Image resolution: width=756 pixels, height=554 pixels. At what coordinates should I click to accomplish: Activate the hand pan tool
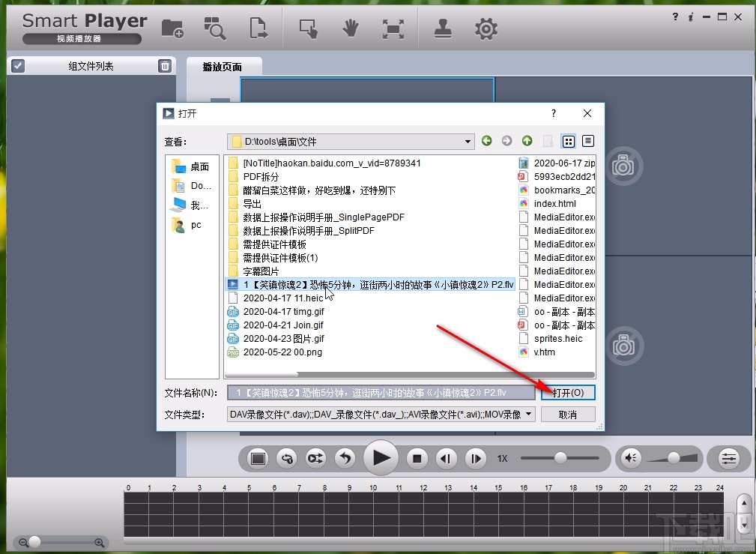click(x=351, y=29)
